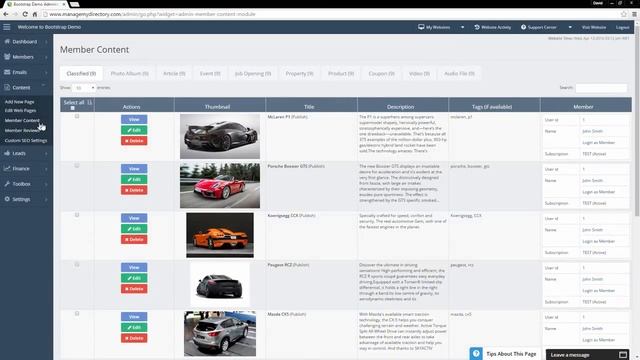Click the Toolbox wrench icon
Viewport: 640px width, 360px height.
(x=7, y=184)
